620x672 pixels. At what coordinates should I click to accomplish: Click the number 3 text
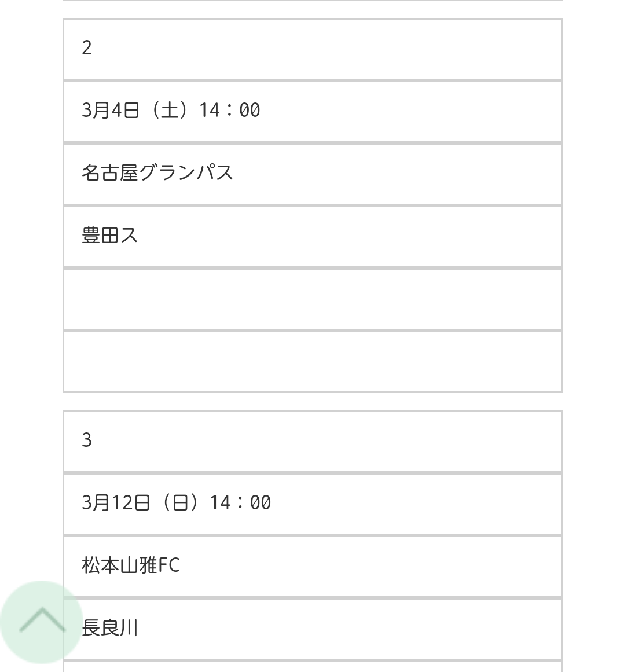pos(87,440)
